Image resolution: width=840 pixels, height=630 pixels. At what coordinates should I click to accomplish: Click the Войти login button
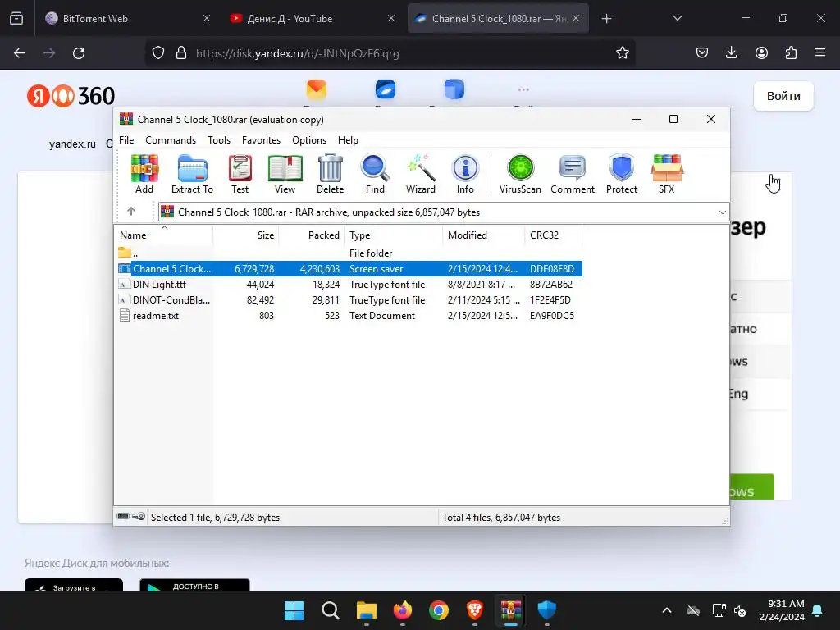click(x=783, y=96)
